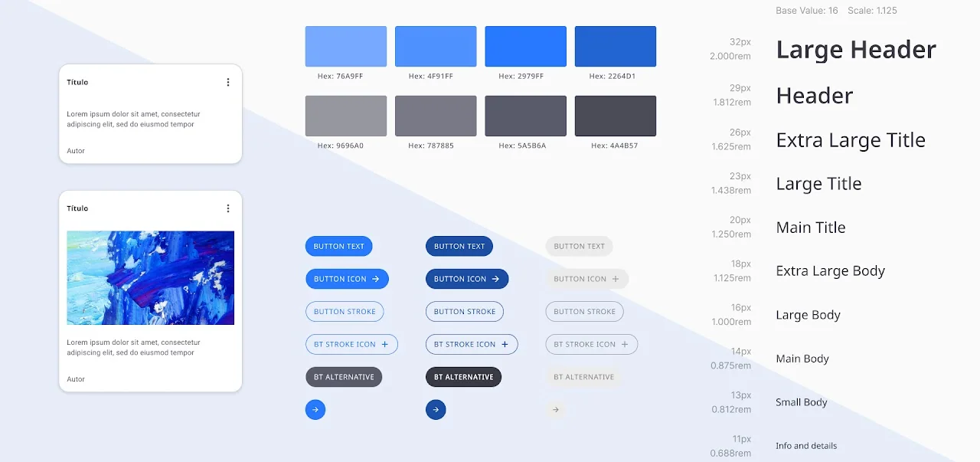The width and height of the screenshot is (980, 462).
Task: Select the 4F91FF blue swatch
Action: (436, 47)
